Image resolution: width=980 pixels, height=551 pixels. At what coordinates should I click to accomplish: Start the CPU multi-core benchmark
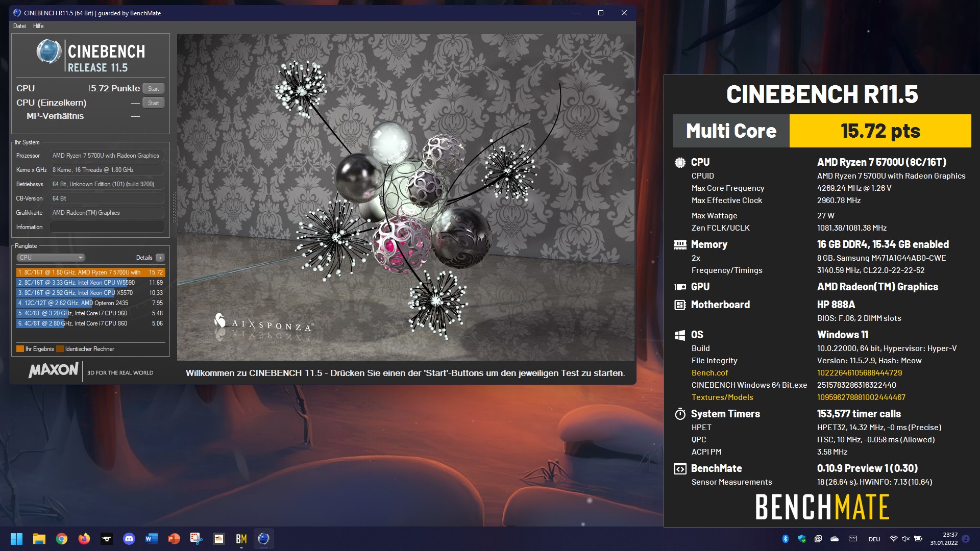(153, 88)
